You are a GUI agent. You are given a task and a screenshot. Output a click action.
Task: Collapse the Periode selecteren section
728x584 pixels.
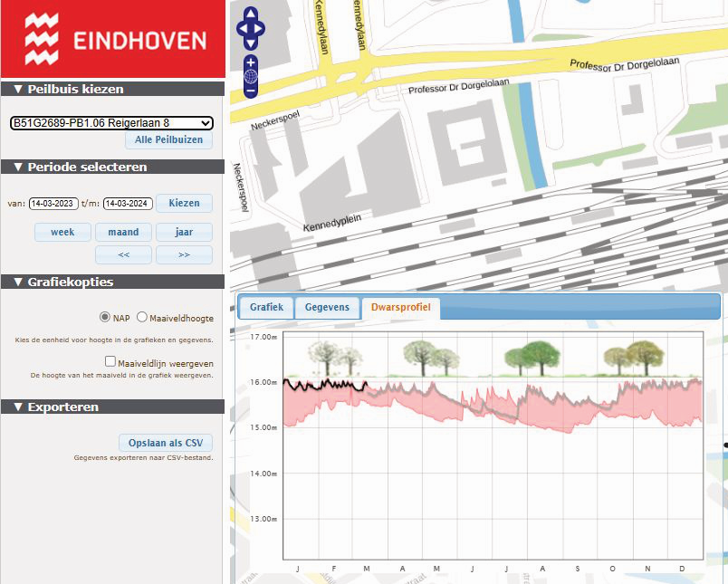[113, 167]
